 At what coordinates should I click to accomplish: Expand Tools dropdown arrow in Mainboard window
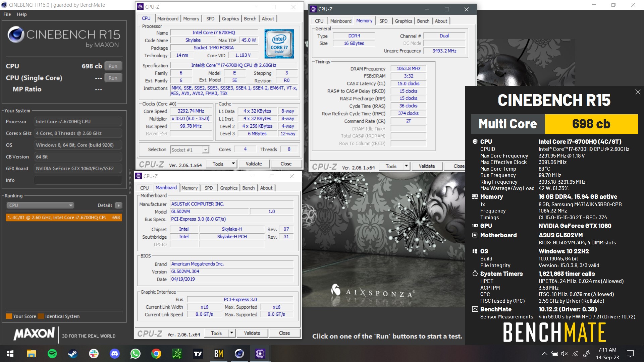(x=232, y=333)
